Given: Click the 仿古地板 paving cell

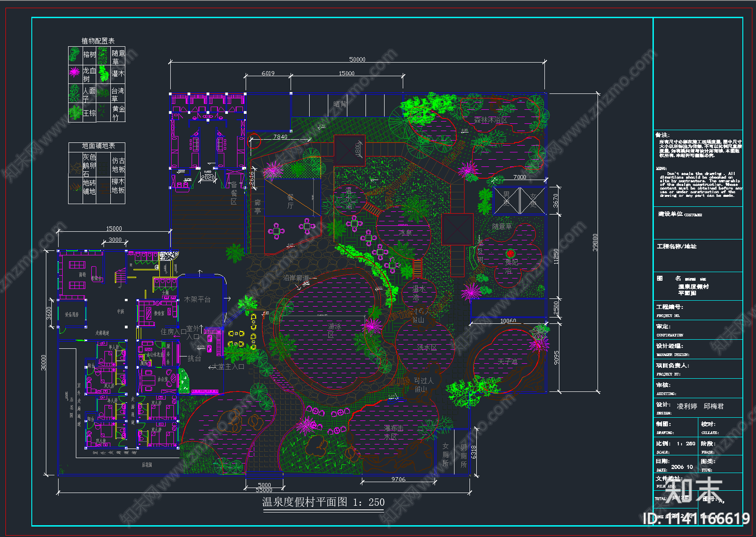Looking at the screenshot, I should (118, 165).
